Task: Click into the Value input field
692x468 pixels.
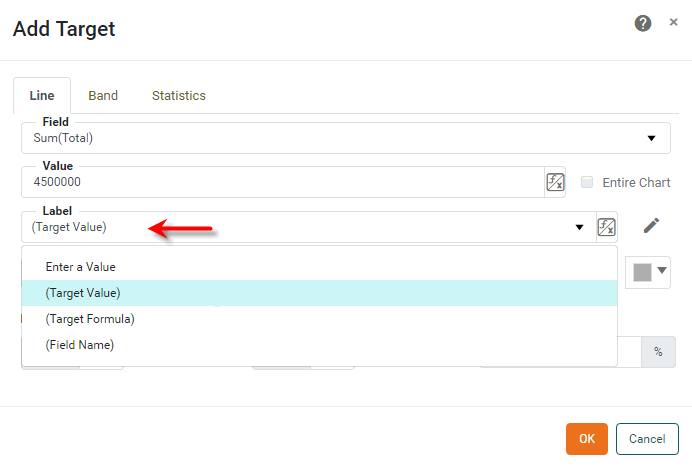Action: click(x=280, y=183)
